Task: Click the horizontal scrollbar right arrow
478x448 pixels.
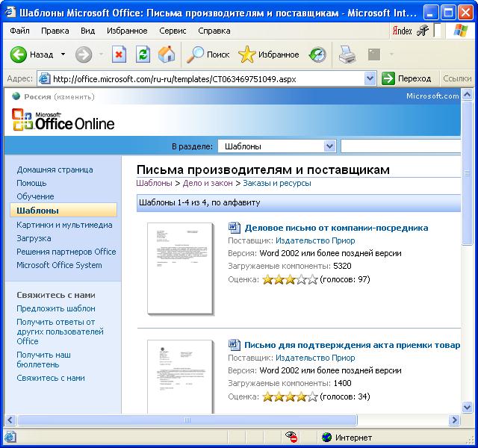Action: pyautogui.click(x=455, y=420)
